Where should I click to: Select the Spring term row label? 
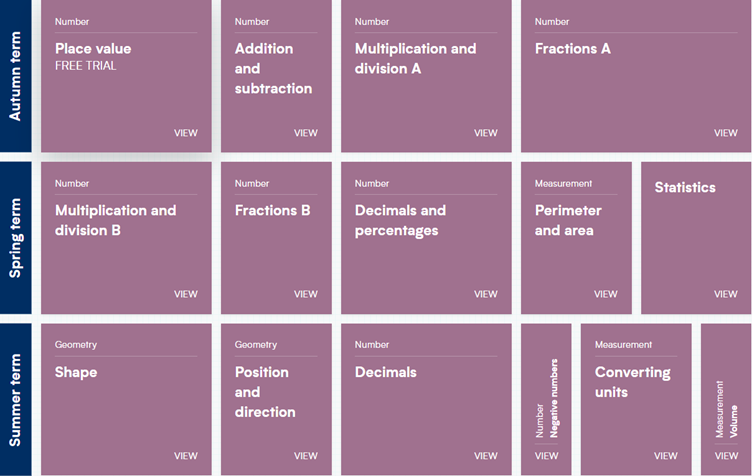(15, 238)
